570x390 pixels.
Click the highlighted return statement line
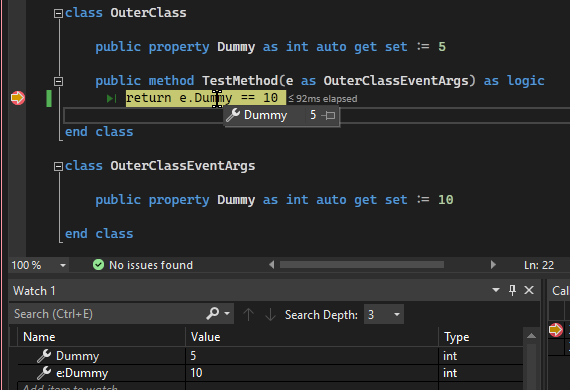pos(206,98)
